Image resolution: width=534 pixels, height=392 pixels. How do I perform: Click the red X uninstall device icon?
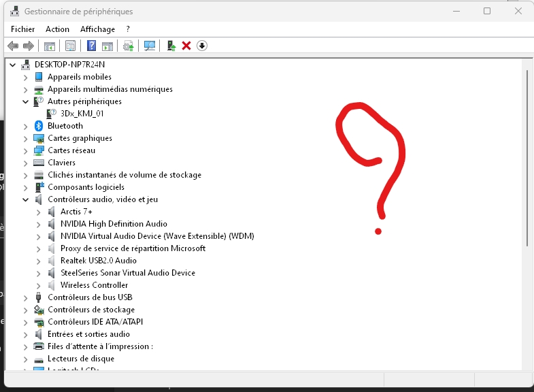coord(186,46)
